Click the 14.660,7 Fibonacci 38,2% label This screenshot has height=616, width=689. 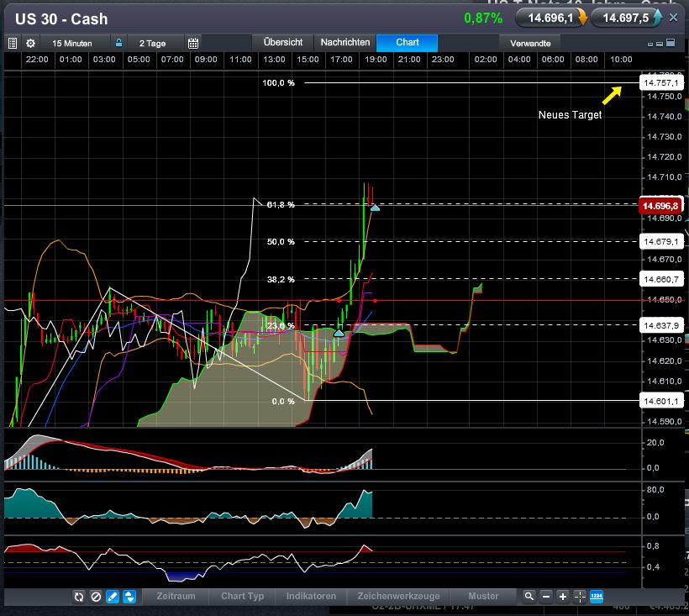tap(661, 279)
